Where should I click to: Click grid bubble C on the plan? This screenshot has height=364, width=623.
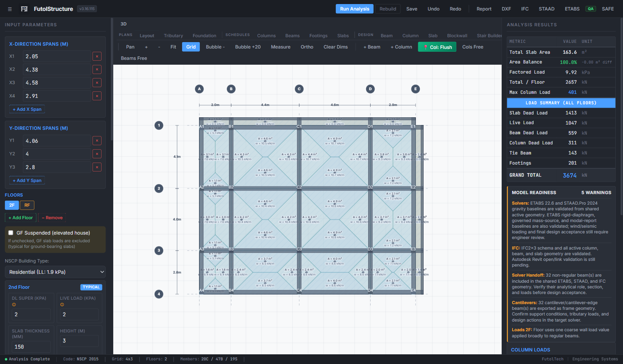(299, 89)
